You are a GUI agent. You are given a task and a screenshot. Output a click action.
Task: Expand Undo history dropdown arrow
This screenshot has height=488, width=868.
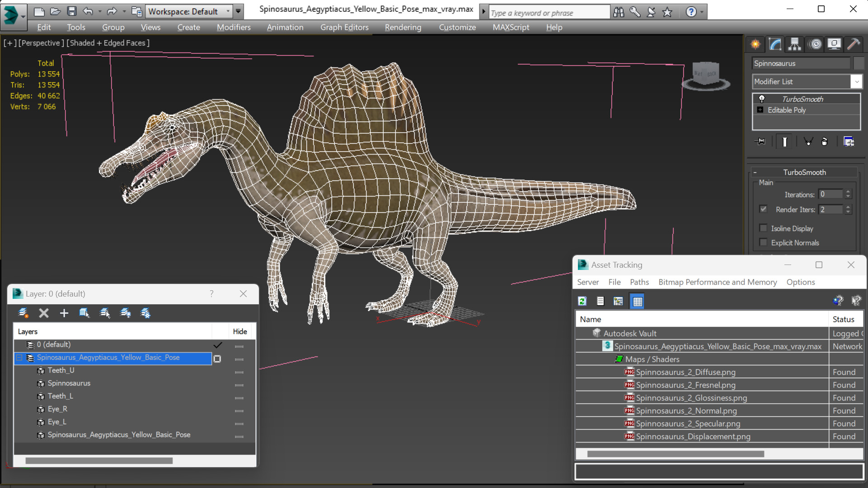(99, 11)
